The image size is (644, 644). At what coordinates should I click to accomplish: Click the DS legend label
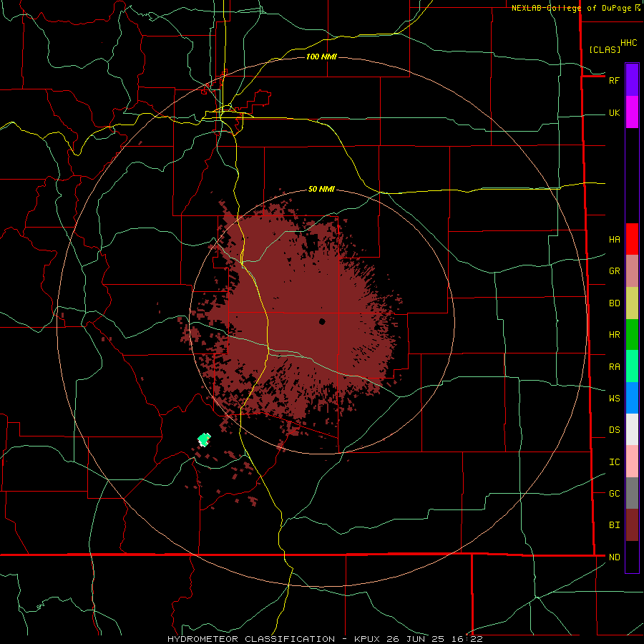tap(615, 430)
